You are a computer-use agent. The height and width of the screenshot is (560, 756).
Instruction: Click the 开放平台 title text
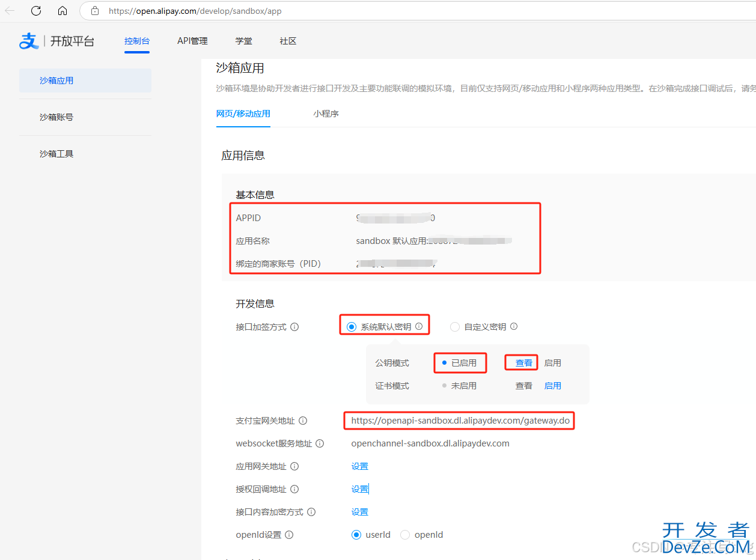pos(72,41)
